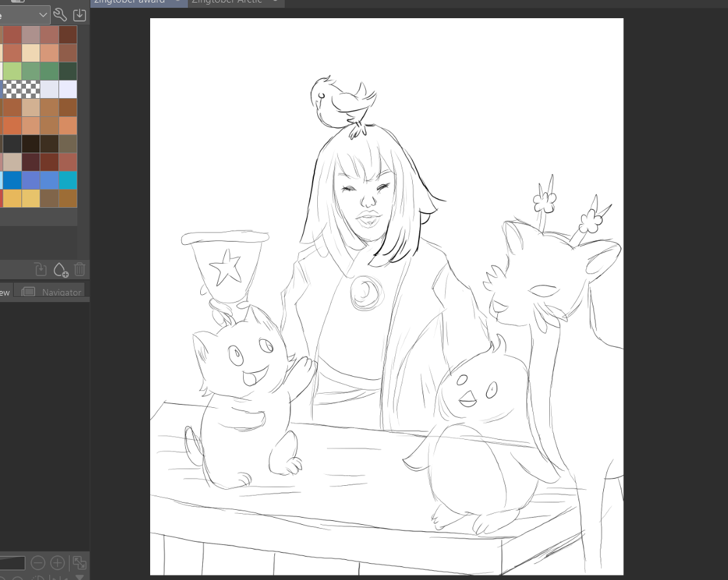
Task: Click the bird sketch on the head
Action: (343, 106)
